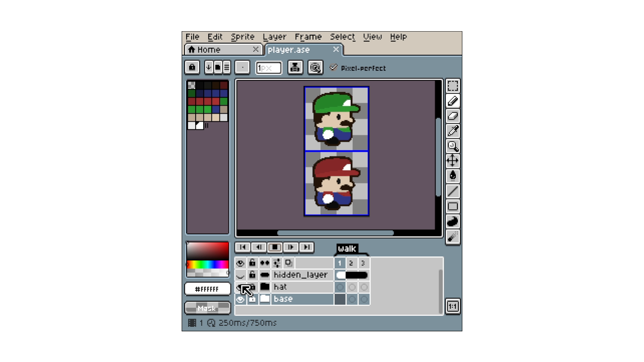Select the Paint Bucket tool
This screenshot has height=362, width=644.
453,176
